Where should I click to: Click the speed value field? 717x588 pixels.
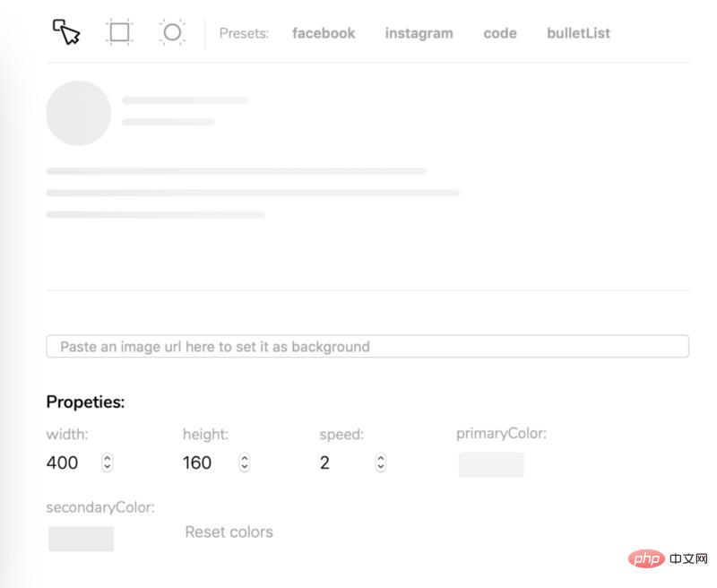coord(341,463)
